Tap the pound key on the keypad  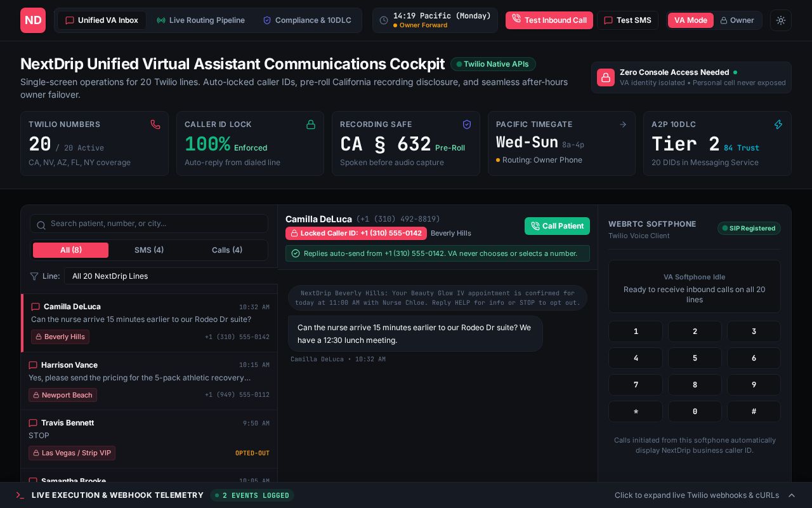[x=754, y=411]
